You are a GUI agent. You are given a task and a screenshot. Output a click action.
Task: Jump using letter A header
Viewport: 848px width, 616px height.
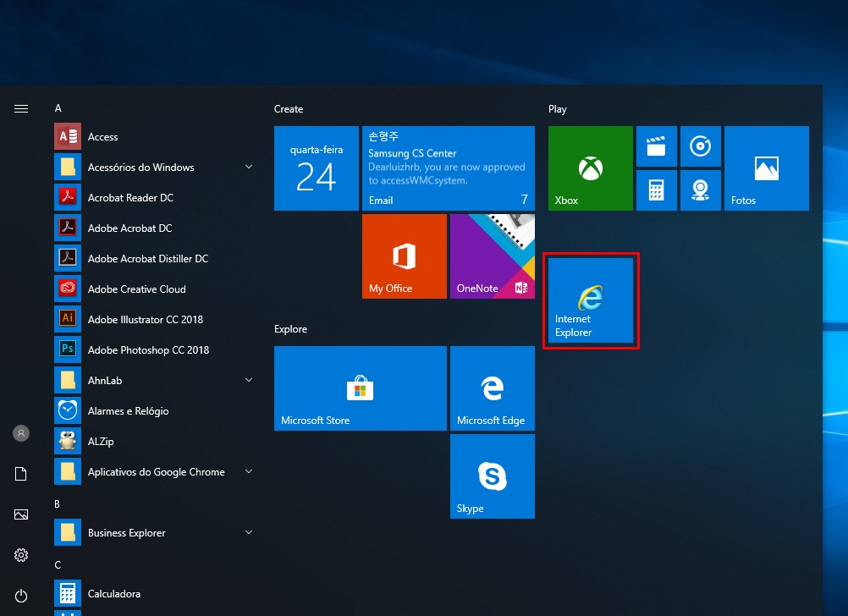[58, 108]
